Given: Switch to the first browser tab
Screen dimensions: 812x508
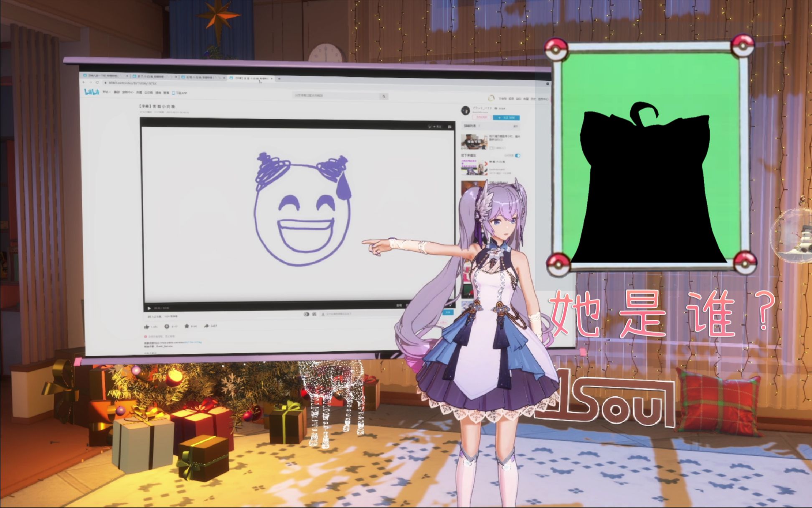Looking at the screenshot, I should (x=104, y=76).
